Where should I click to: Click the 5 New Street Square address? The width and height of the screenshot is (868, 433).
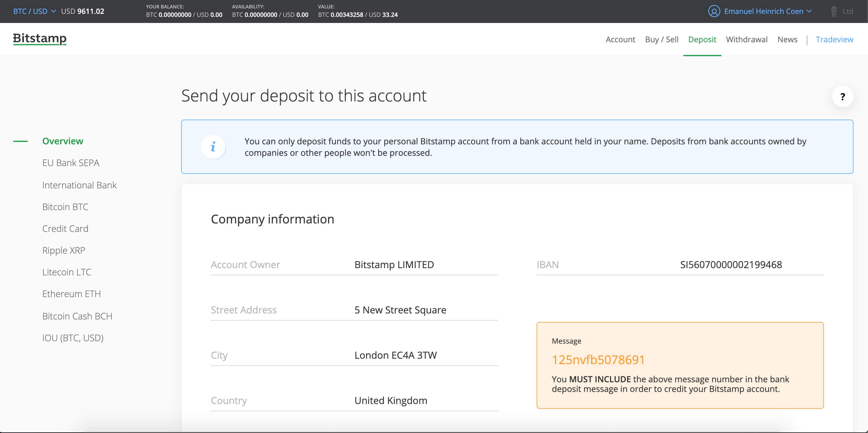tap(400, 310)
